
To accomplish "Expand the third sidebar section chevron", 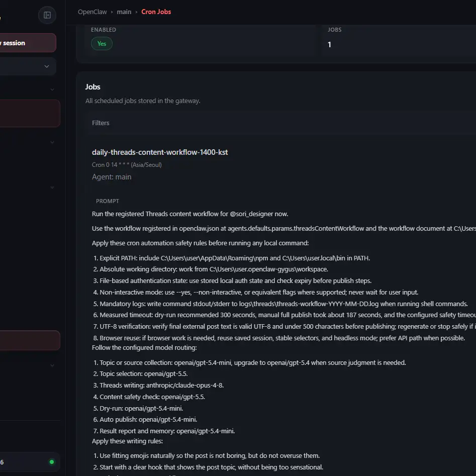I will click(52, 187).
